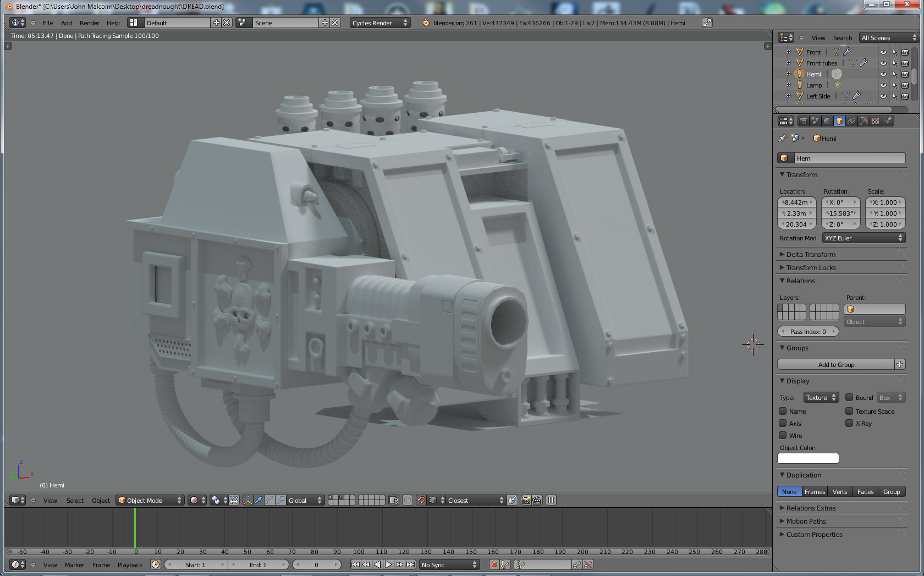924x576 pixels.
Task: Select Verts duplication option
Action: [840, 491]
